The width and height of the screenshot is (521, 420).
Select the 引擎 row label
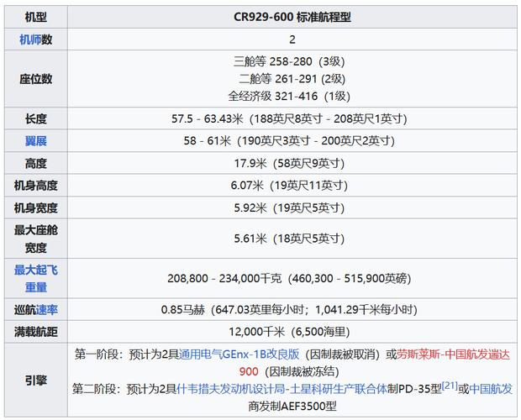tap(36, 381)
